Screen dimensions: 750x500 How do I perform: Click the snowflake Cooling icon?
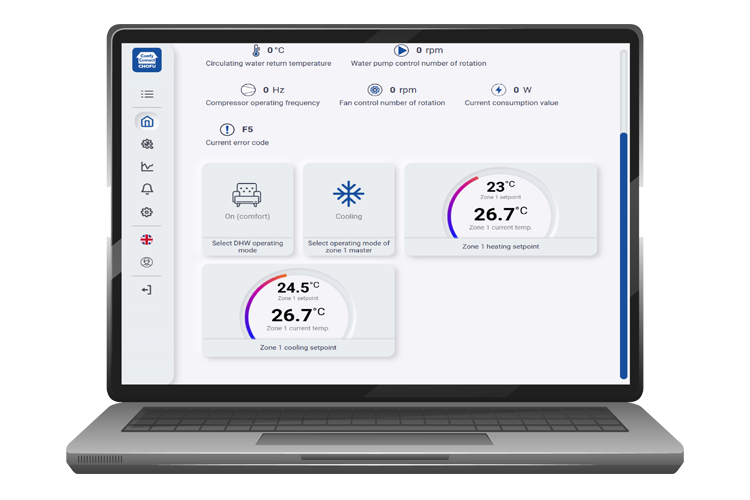tap(349, 194)
